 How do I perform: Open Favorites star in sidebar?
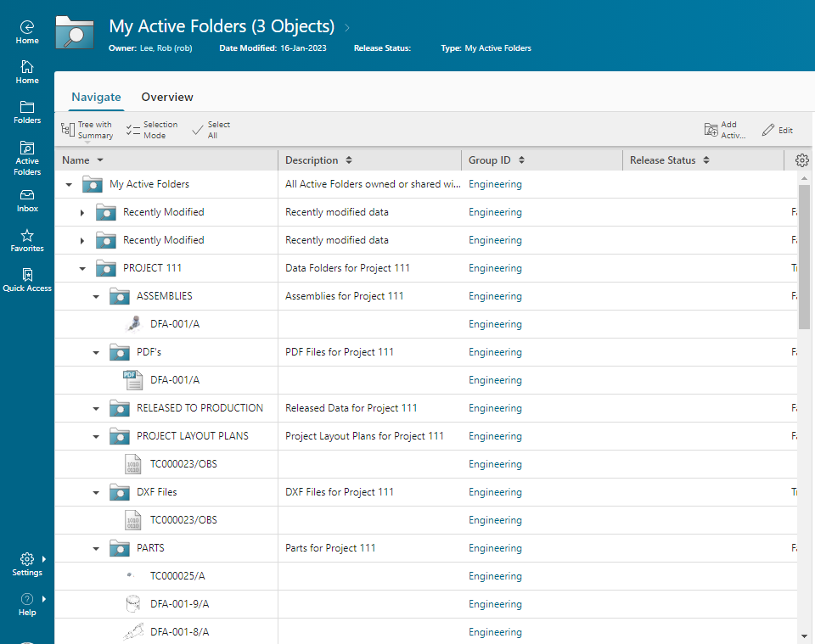(x=27, y=240)
